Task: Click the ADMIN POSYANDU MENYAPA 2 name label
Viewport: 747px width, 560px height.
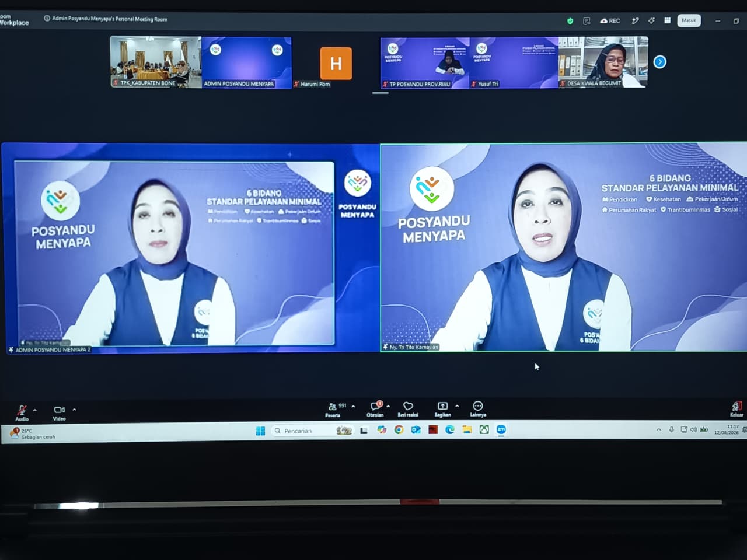Action: pos(53,350)
